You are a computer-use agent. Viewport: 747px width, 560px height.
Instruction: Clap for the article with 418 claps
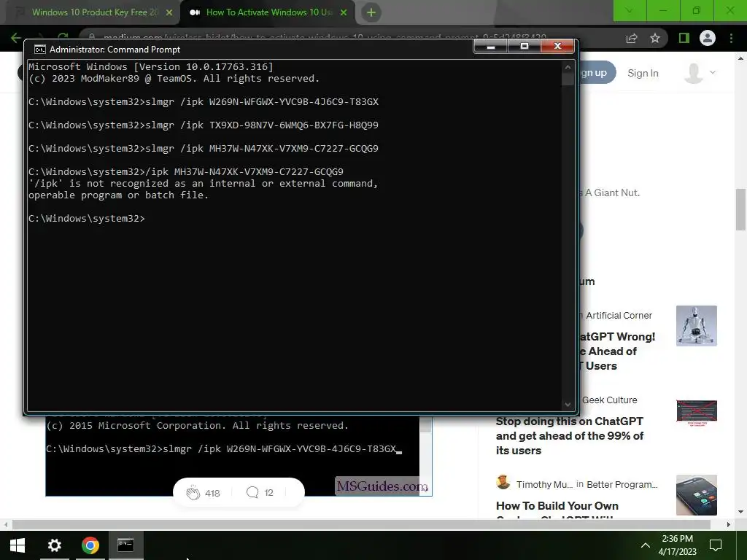[203, 493]
